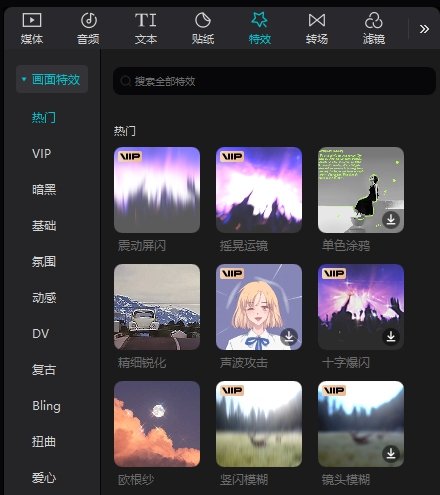Screen dimensions: 440x495
Task: Open the 贴纸 stickers icon
Action: point(203,20)
